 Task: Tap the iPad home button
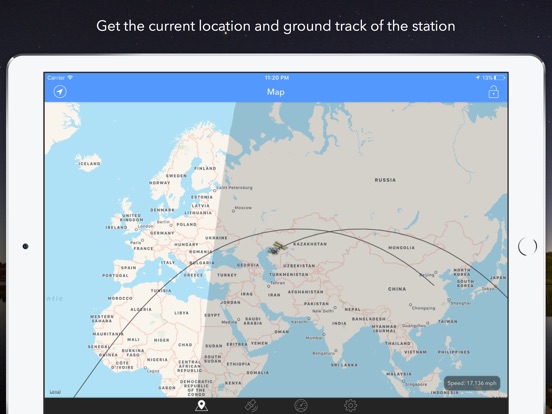coord(527,246)
